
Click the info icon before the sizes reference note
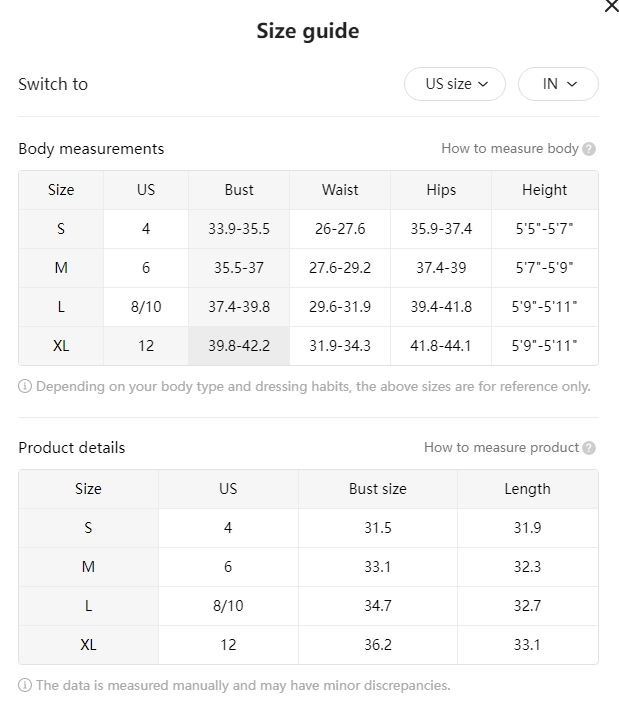(x=25, y=387)
